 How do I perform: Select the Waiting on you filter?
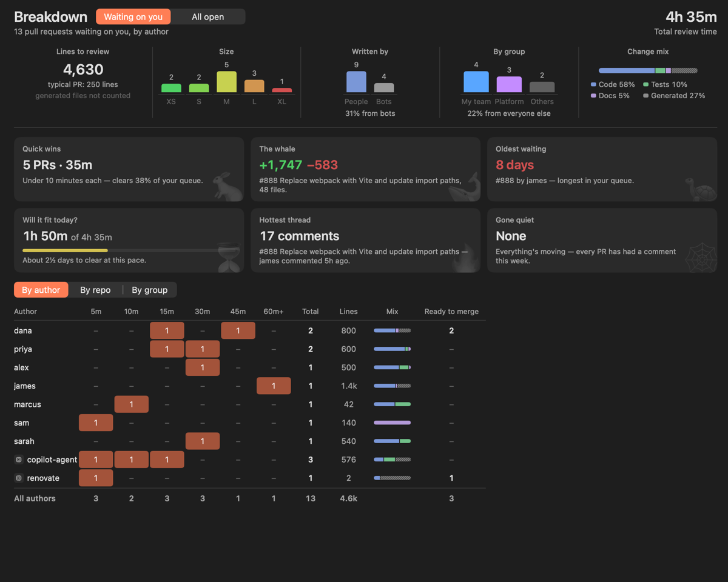(x=133, y=17)
